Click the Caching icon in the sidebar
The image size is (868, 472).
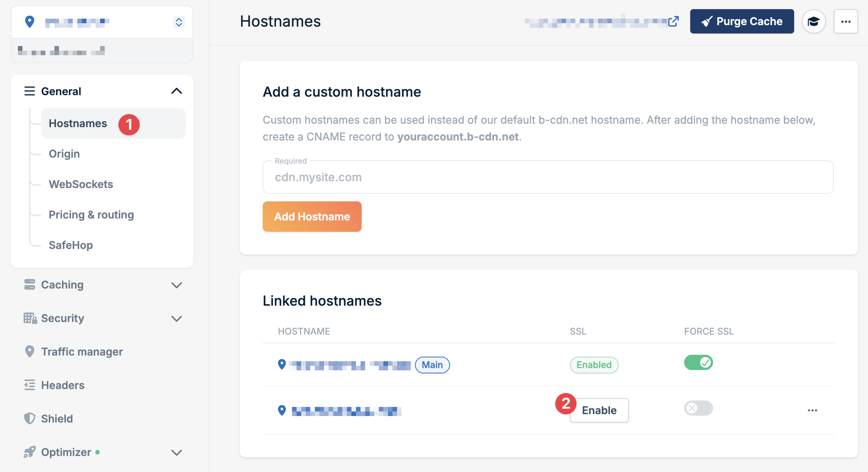(30, 285)
